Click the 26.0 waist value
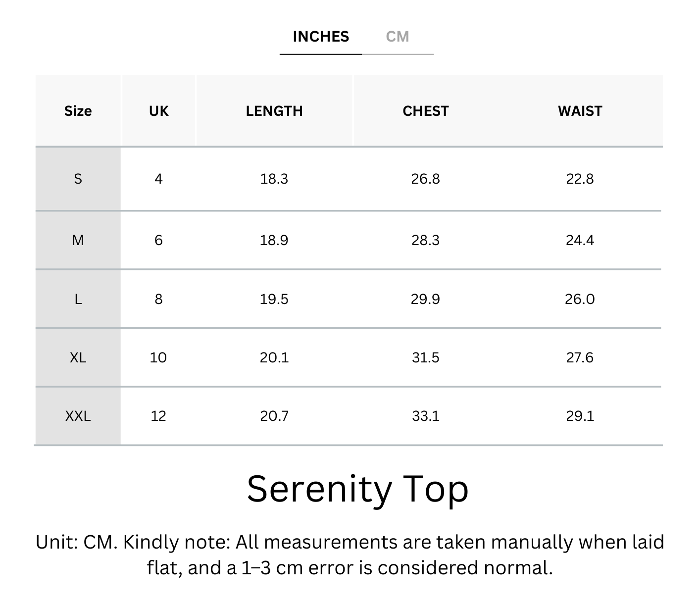This screenshot has width=700, height=605. [580, 299]
